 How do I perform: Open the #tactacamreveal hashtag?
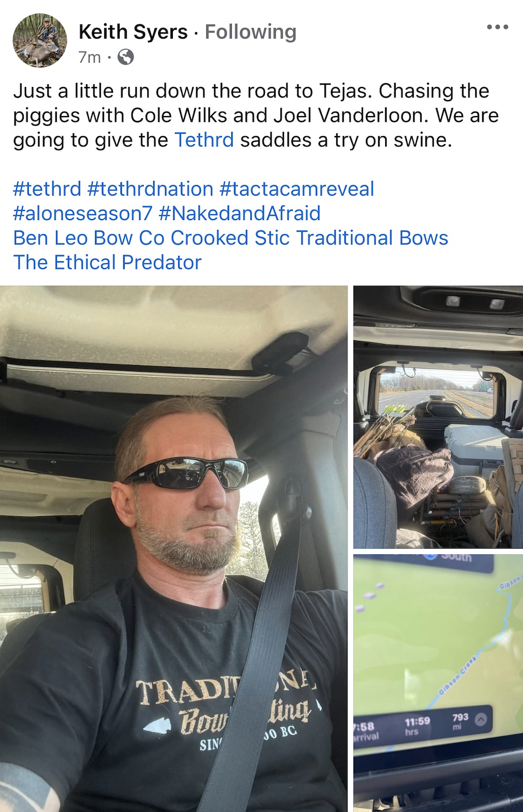tap(297, 189)
